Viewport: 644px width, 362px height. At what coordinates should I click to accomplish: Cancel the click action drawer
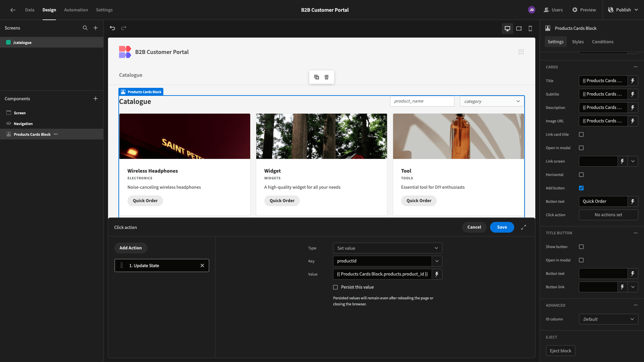pos(474,227)
